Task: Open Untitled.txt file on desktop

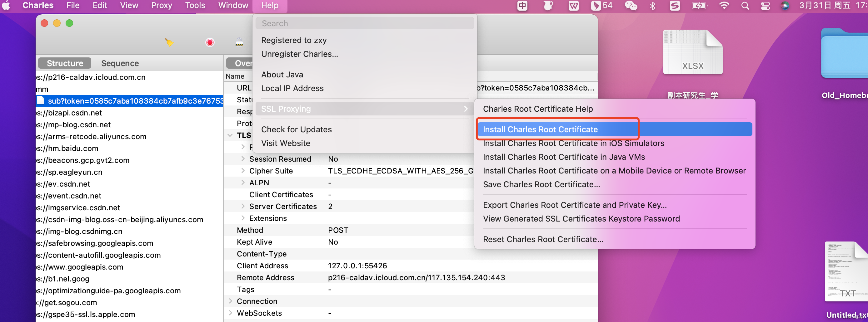Action: pos(846,271)
